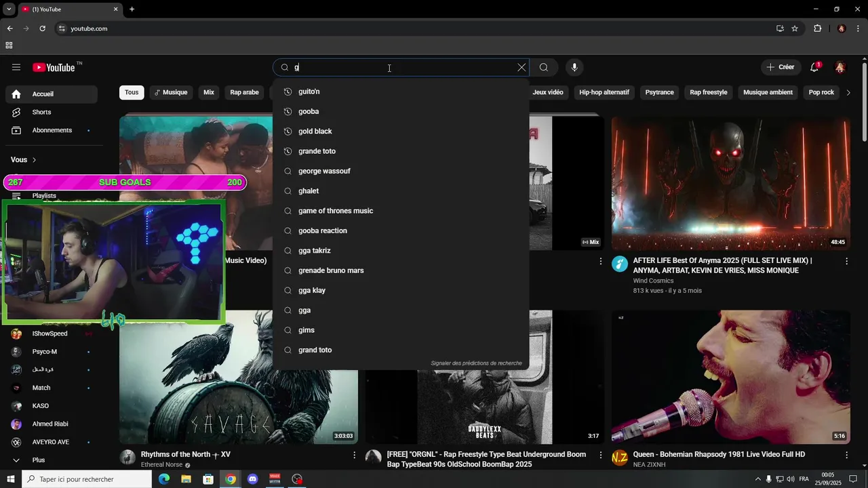This screenshot has width=868, height=488.
Task: Open Rhythms of the North thumbnail
Action: pos(239,377)
